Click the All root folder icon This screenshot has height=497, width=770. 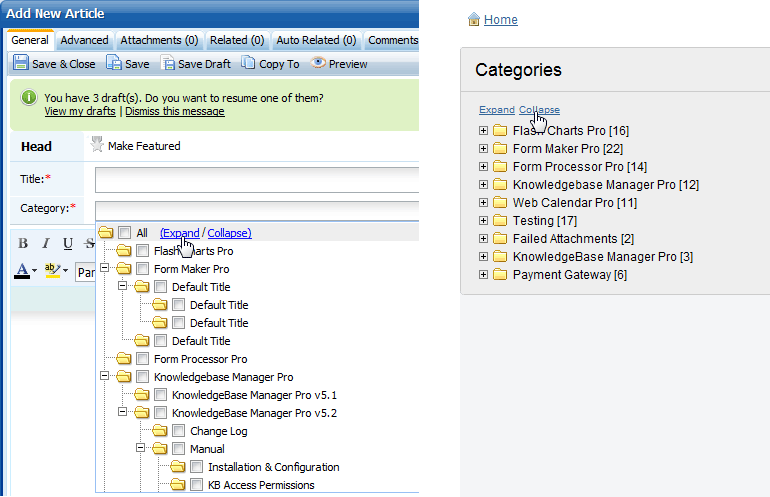pos(106,232)
